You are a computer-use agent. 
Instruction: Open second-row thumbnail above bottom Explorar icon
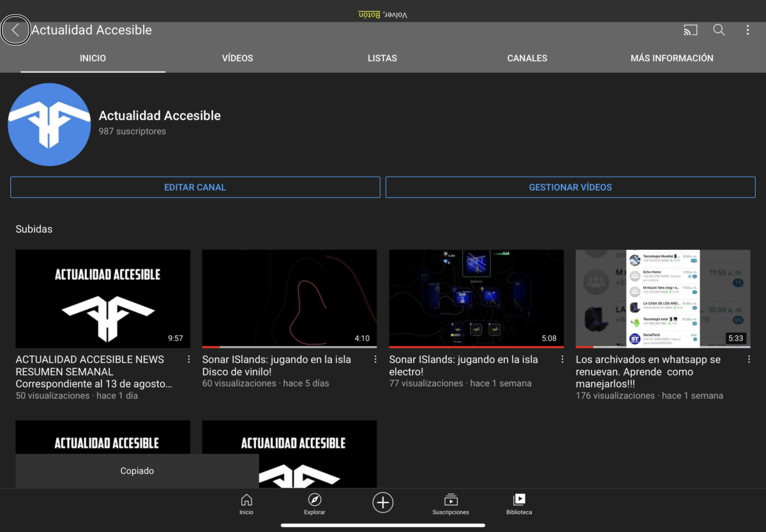point(289,454)
